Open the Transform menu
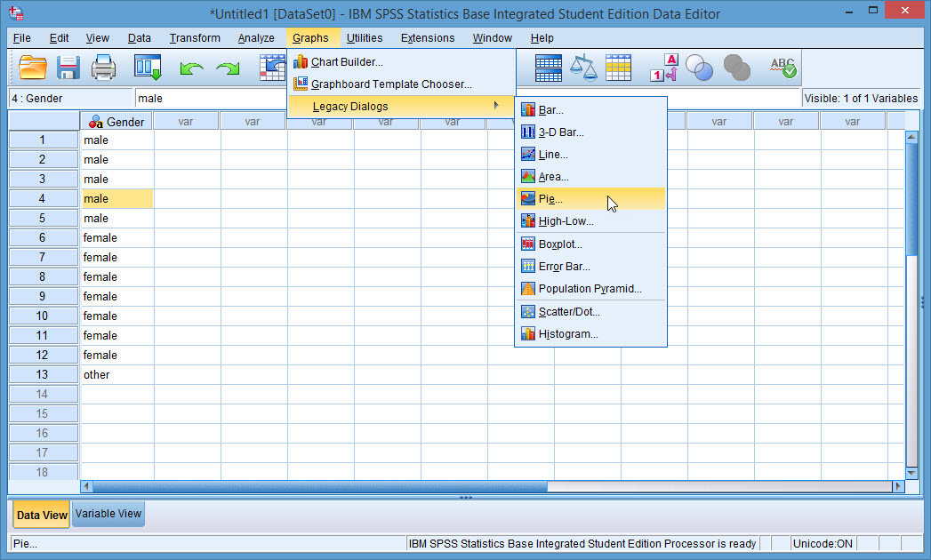Screen dimensions: 931x560 (195, 38)
